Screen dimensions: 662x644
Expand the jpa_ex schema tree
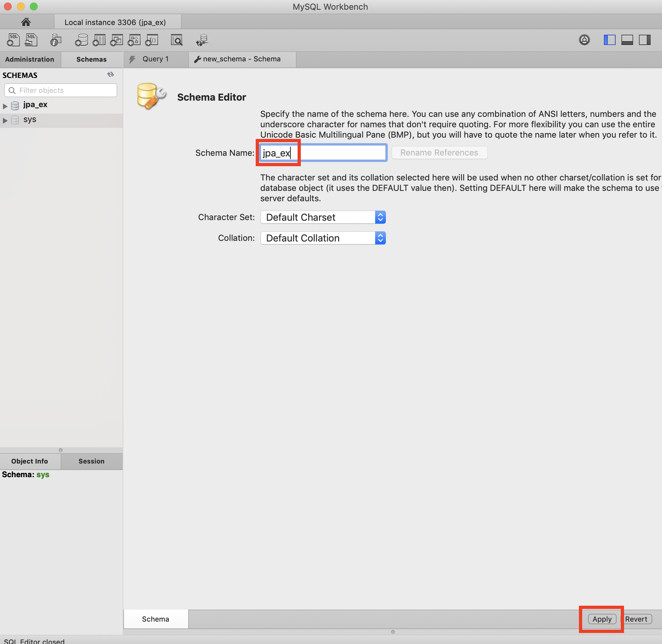tap(5, 106)
